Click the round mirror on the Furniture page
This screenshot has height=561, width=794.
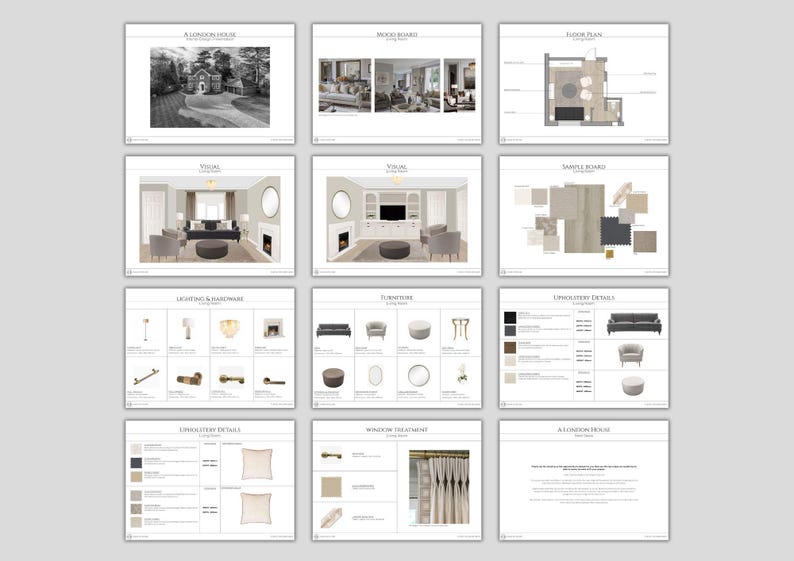pos(419,376)
